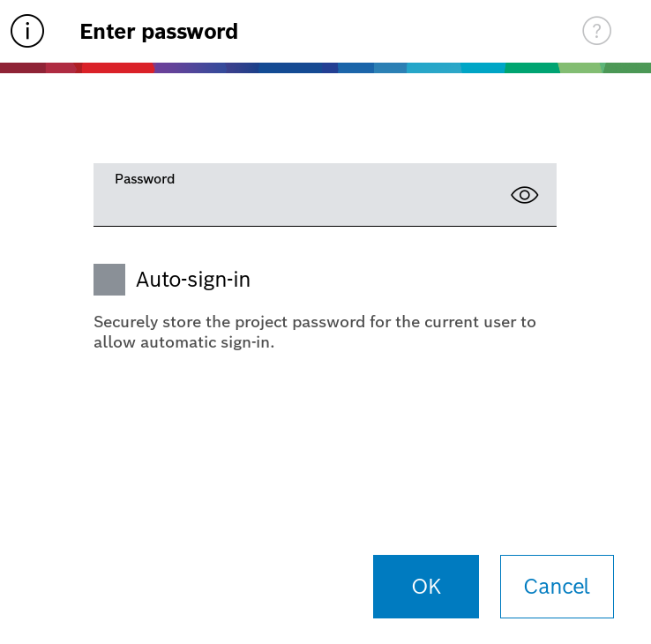Open help with the question mark icon

[596, 32]
